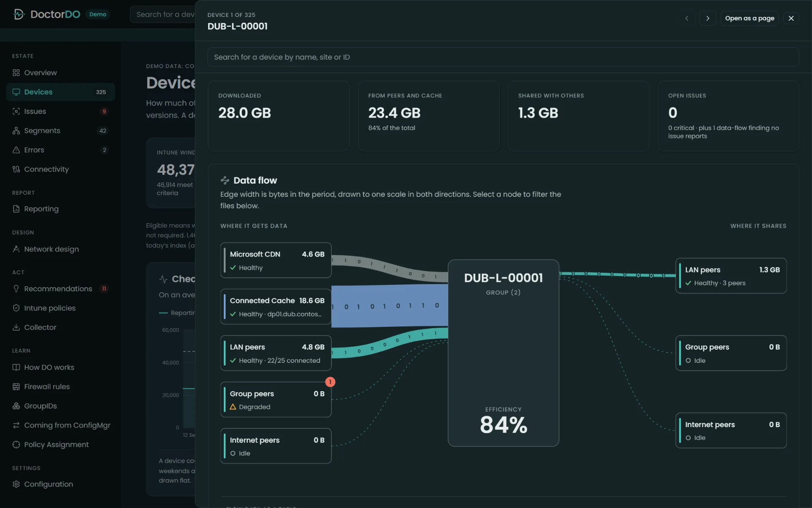Click the Configuration gear icon

(16, 484)
